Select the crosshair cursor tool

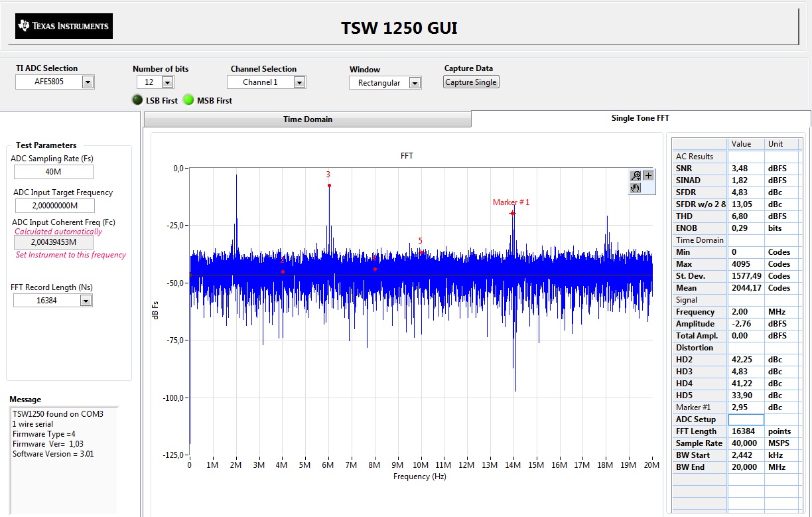(x=648, y=175)
